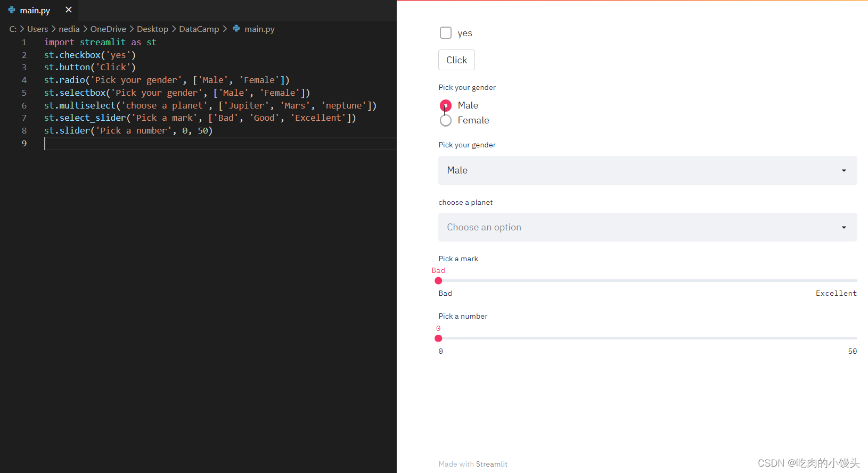Image resolution: width=868 pixels, height=473 pixels.
Task: Click the 'Pick a number' slider handle
Action: pyautogui.click(x=438, y=338)
